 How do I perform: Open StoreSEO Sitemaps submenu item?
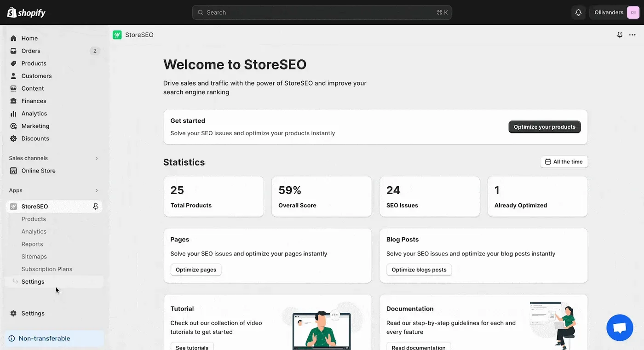34,257
